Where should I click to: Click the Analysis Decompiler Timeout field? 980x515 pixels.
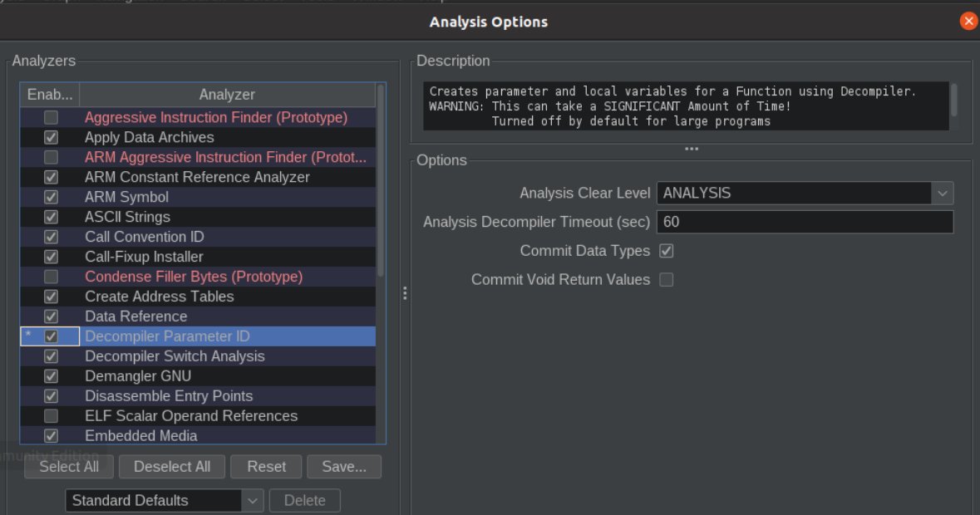pos(805,222)
